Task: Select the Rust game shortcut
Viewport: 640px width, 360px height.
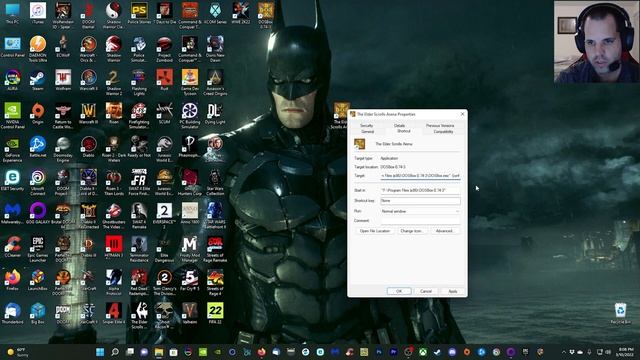Action: coord(164,80)
